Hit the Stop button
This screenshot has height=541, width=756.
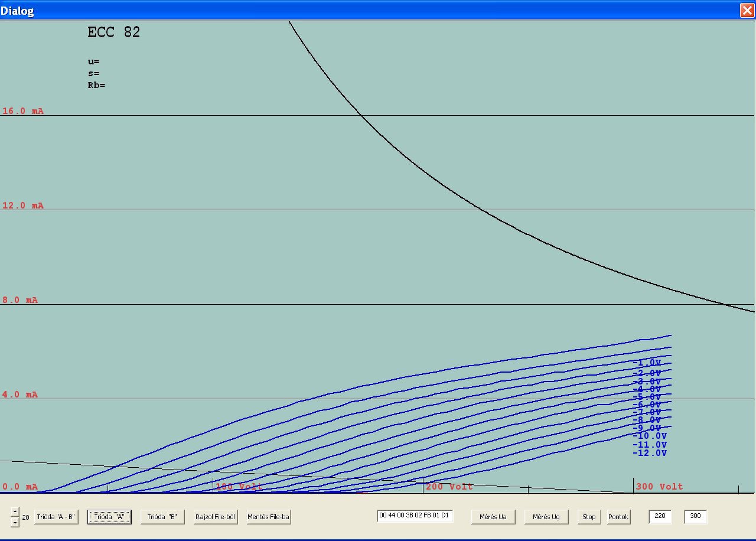click(x=589, y=517)
